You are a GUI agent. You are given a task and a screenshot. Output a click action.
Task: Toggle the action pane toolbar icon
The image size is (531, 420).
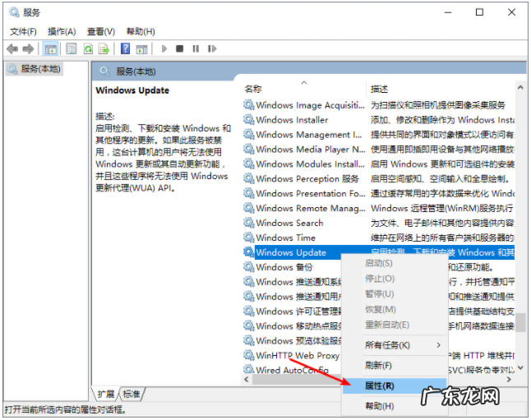click(x=142, y=49)
